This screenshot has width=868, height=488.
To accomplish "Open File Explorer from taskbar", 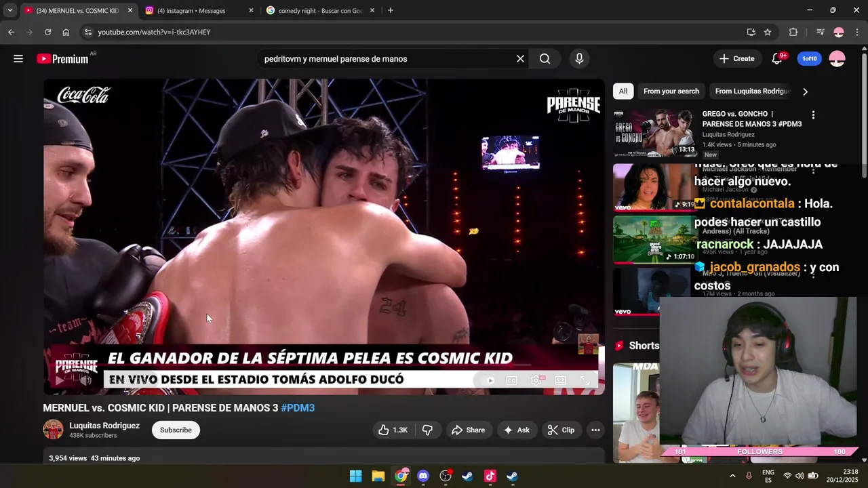I will point(378,476).
